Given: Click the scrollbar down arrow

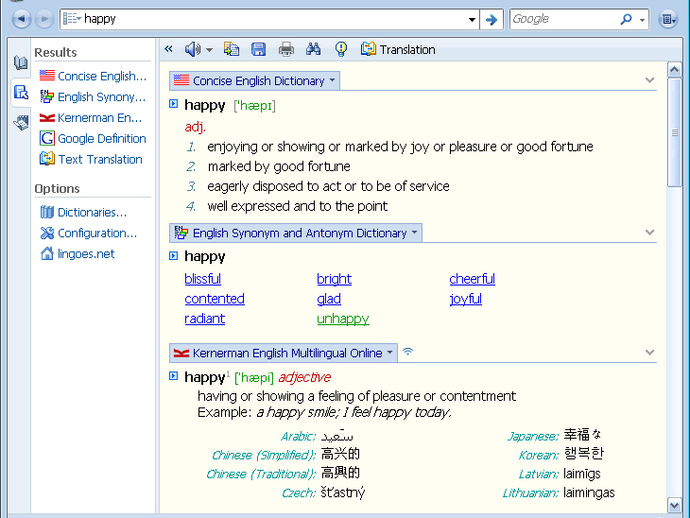Looking at the screenshot, I should pyautogui.click(x=674, y=505).
